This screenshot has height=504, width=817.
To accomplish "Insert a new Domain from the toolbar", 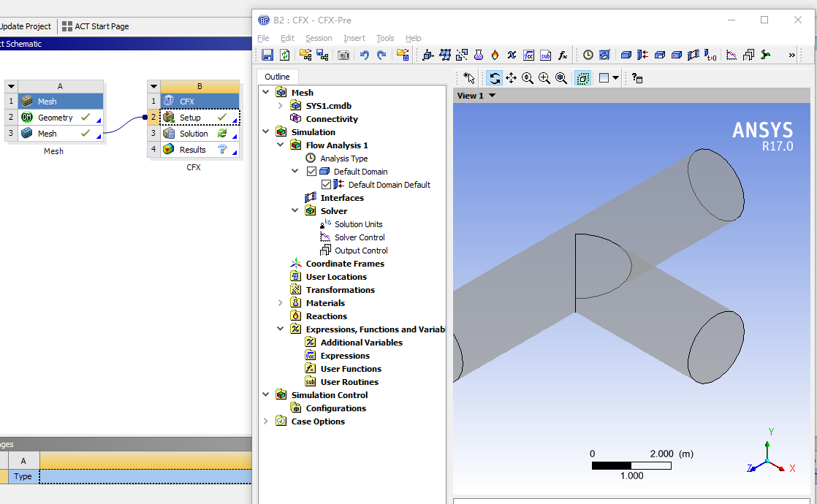I will click(x=626, y=55).
